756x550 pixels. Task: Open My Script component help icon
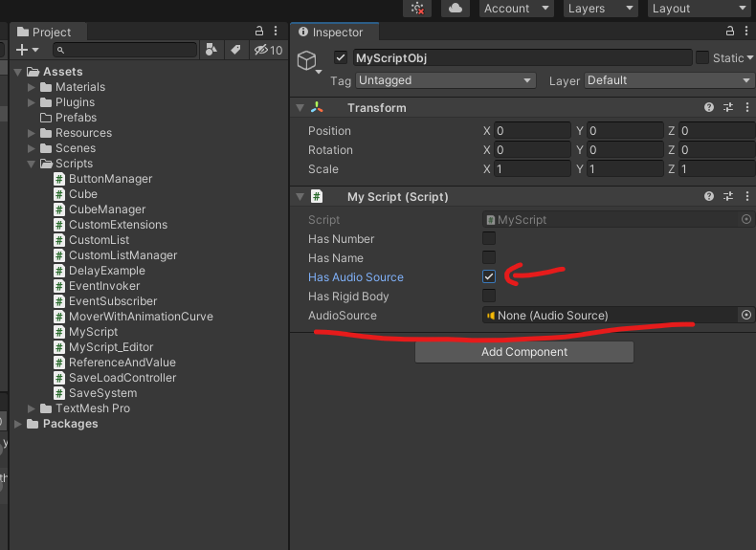pos(709,196)
